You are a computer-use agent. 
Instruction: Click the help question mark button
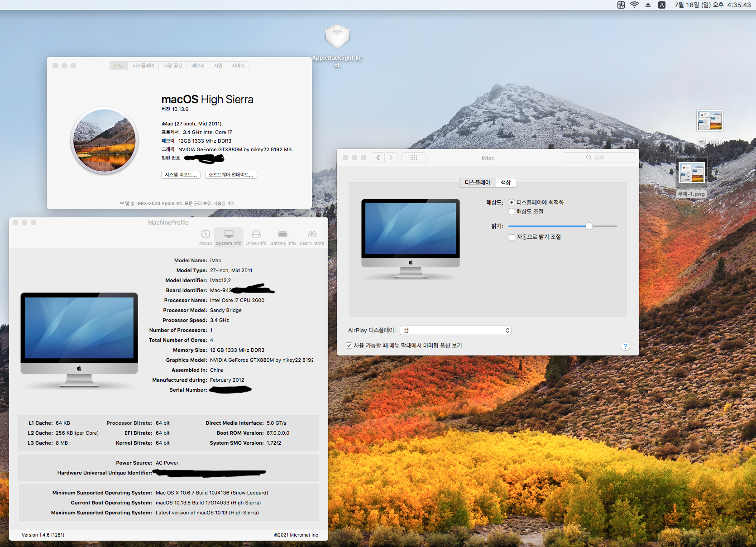(625, 346)
